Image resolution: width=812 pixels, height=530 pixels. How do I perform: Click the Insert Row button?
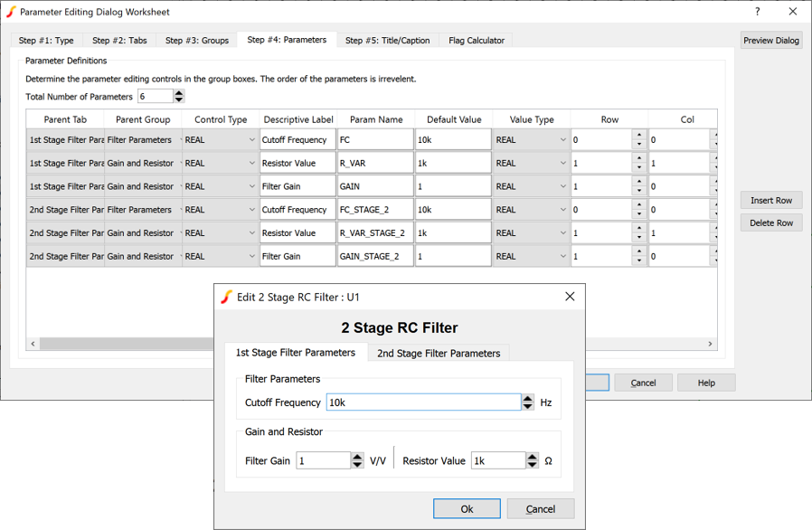(x=770, y=200)
